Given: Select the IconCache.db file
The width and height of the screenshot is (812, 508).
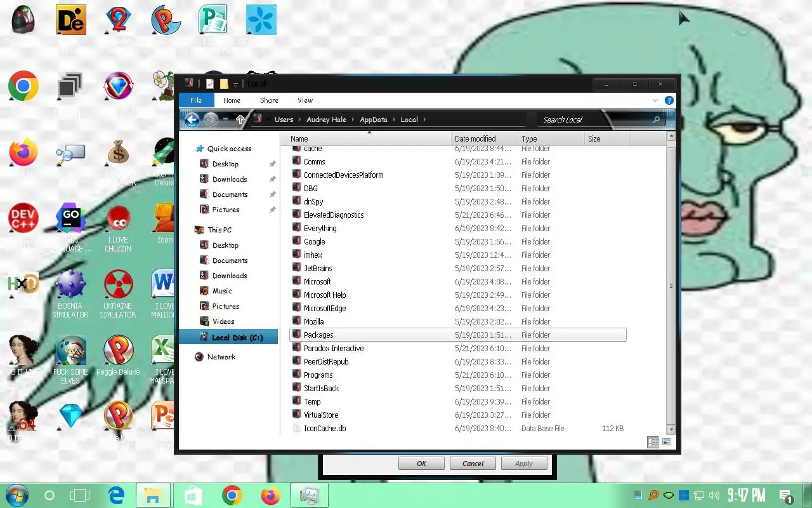Looking at the screenshot, I should click(325, 428).
